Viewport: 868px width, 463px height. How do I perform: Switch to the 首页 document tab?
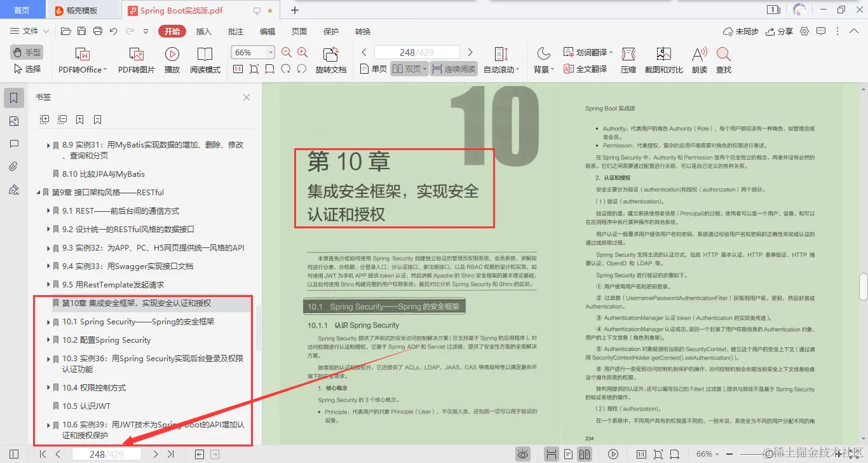point(22,10)
